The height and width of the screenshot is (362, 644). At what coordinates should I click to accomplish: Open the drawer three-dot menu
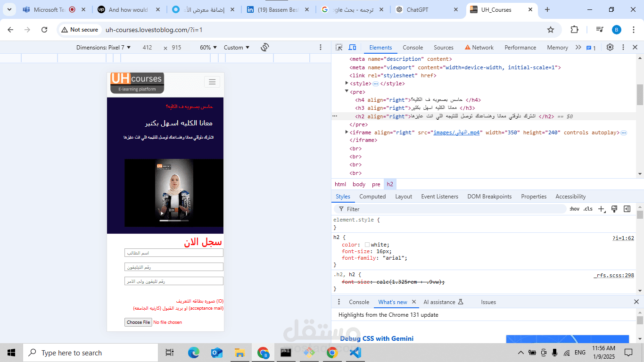(x=339, y=302)
